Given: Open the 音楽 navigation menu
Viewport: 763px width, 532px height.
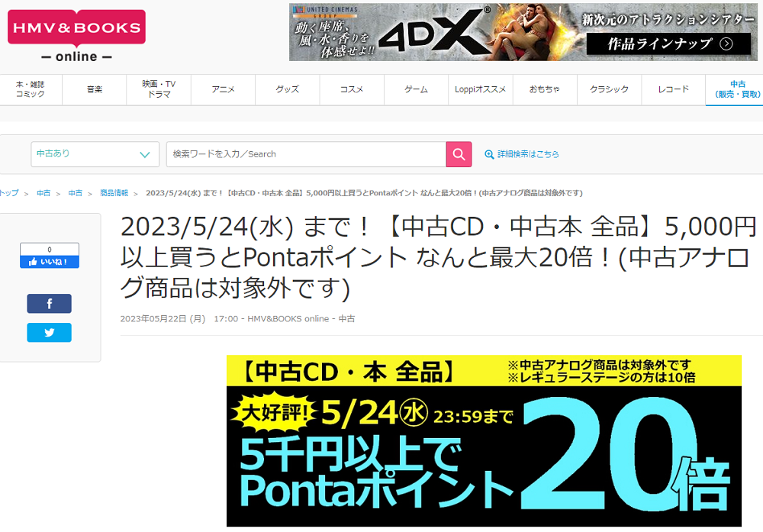Looking at the screenshot, I should [95, 89].
